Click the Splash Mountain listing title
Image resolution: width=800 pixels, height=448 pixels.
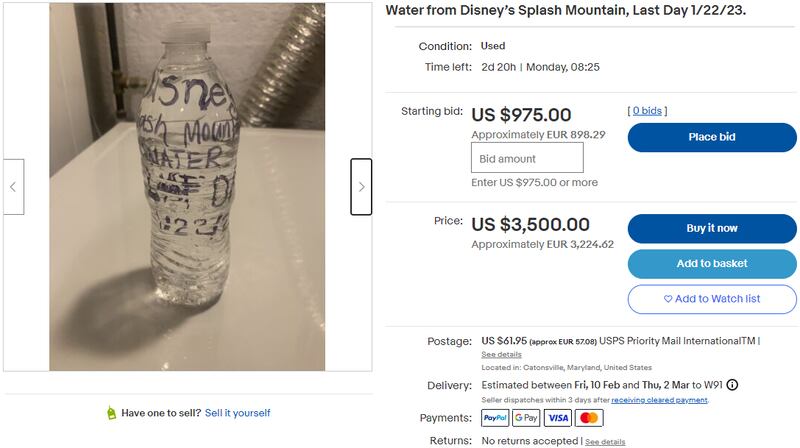[x=565, y=10]
